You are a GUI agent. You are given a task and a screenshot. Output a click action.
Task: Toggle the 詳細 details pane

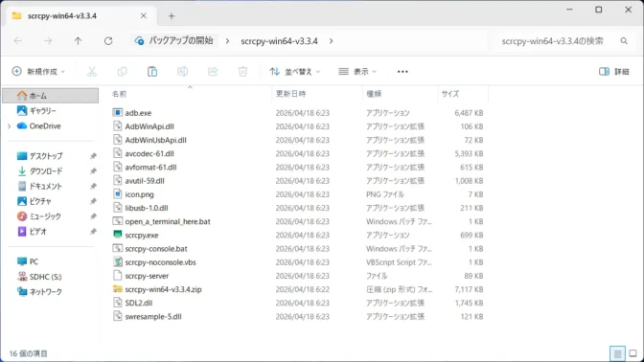(x=614, y=72)
